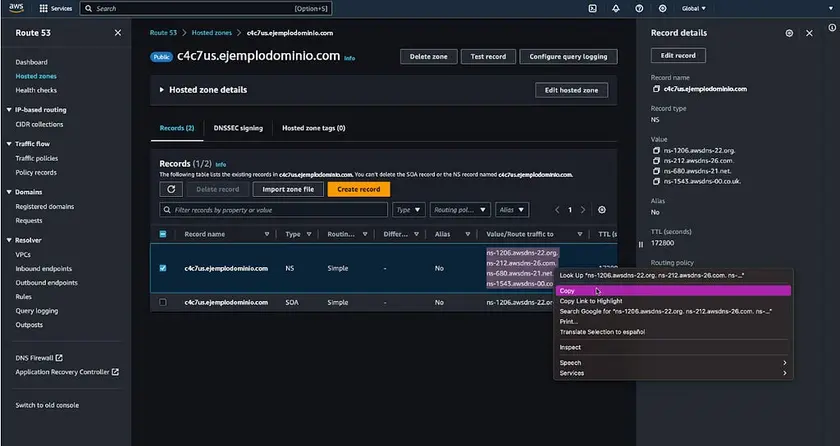The image size is (840, 446).
Task: Sort by Type column arrow
Action: coord(309,235)
